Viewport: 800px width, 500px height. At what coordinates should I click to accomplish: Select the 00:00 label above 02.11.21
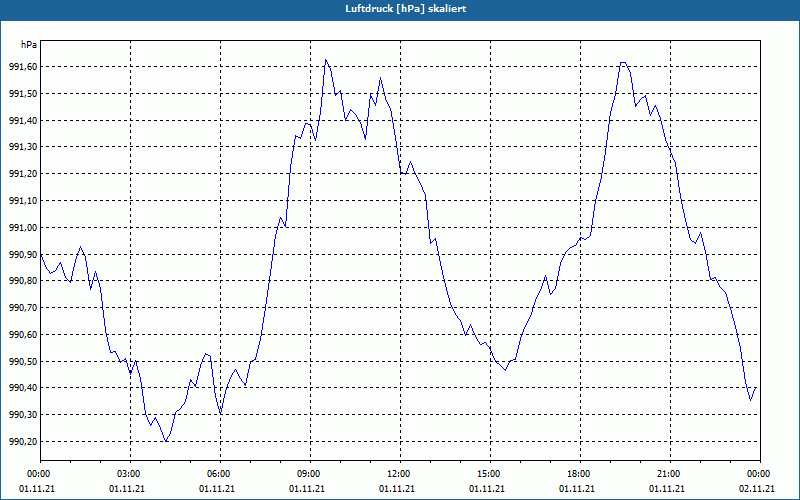[757, 474]
